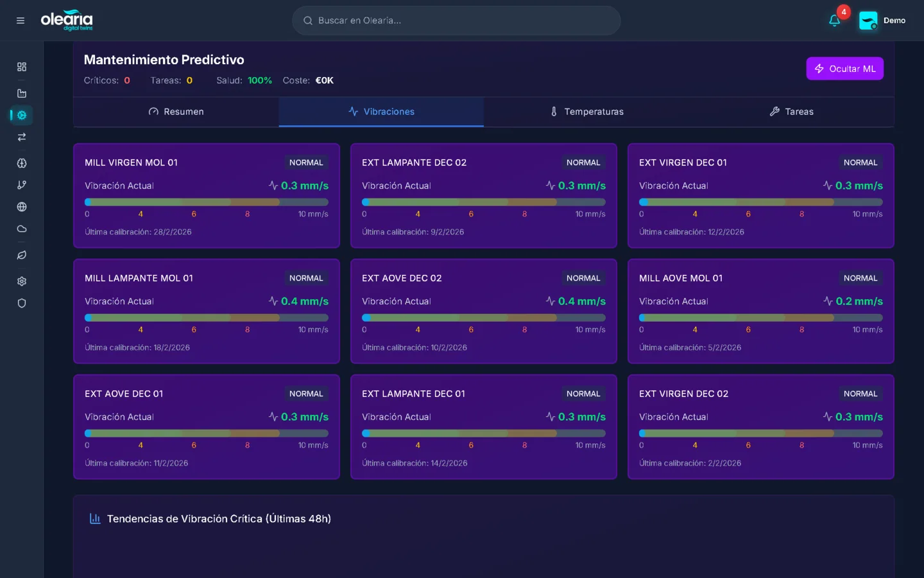Open the Tareas tab
924x578 pixels.
(791, 112)
